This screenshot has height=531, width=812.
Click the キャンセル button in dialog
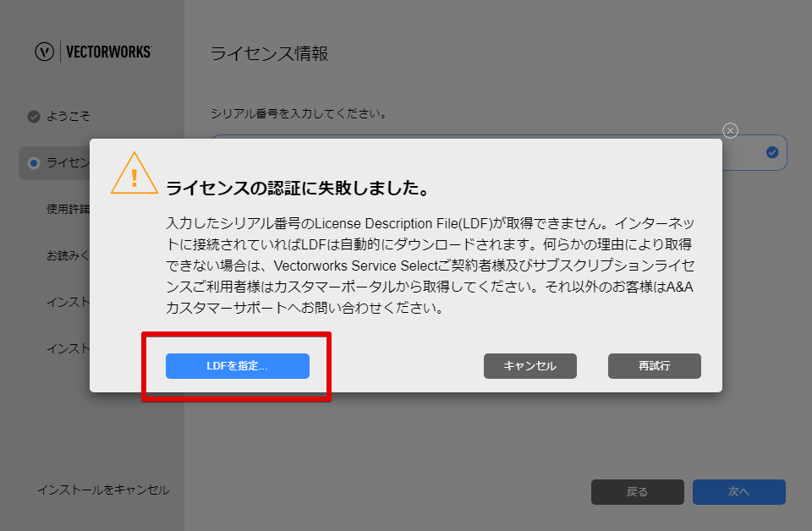[x=529, y=366]
